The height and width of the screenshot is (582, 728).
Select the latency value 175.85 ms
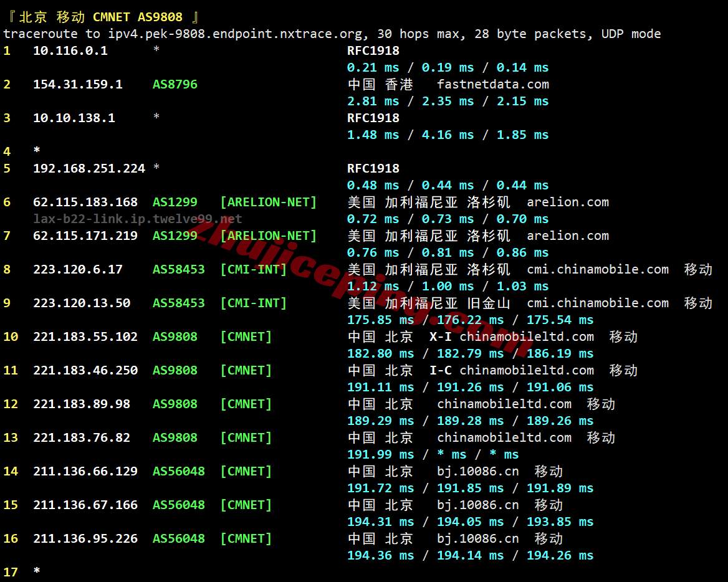381,320
